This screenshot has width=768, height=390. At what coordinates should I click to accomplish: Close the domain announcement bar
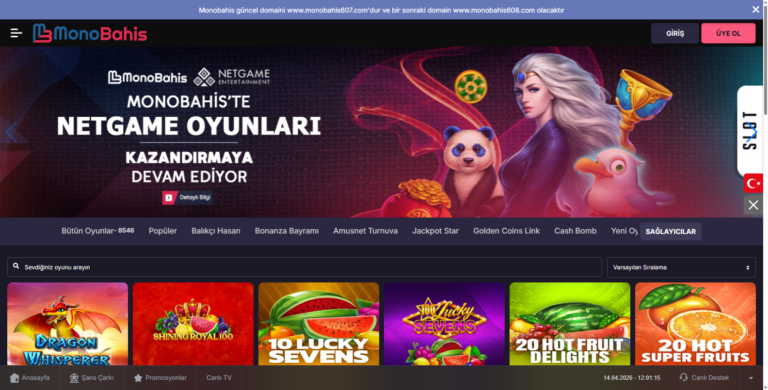tap(755, 9)
